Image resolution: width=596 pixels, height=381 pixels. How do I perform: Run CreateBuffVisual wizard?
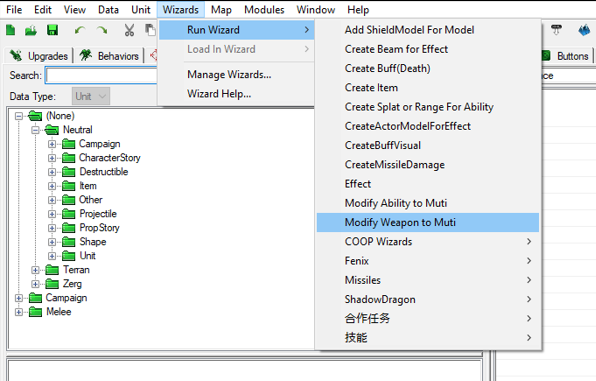tap(428, 145)
